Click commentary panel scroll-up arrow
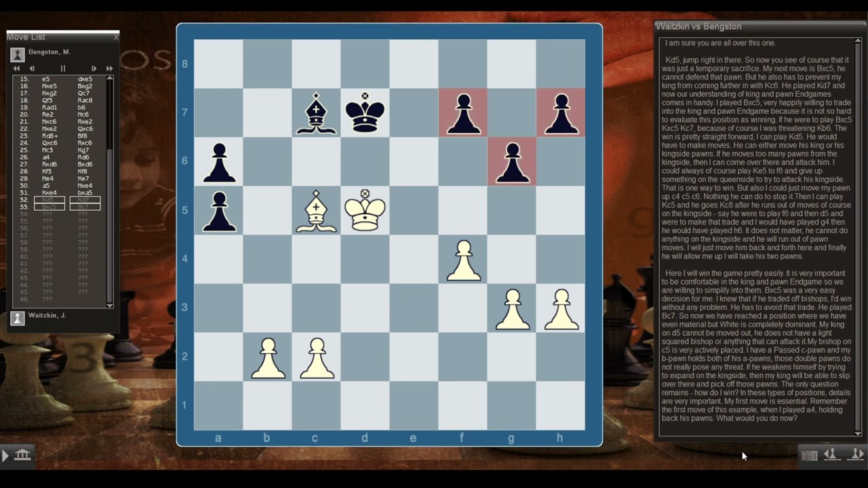868x488 pixels. [x=858, y=41]
